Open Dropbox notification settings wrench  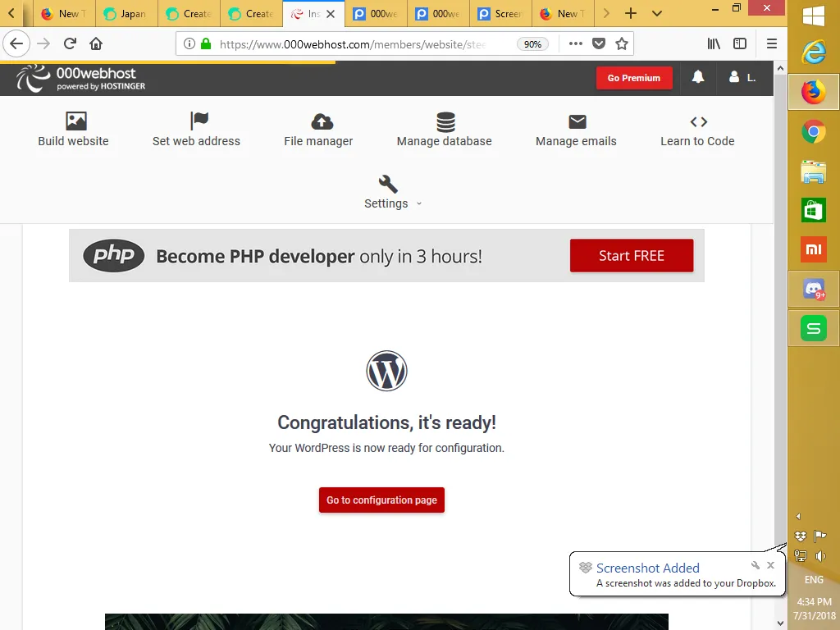pos(756,565)
